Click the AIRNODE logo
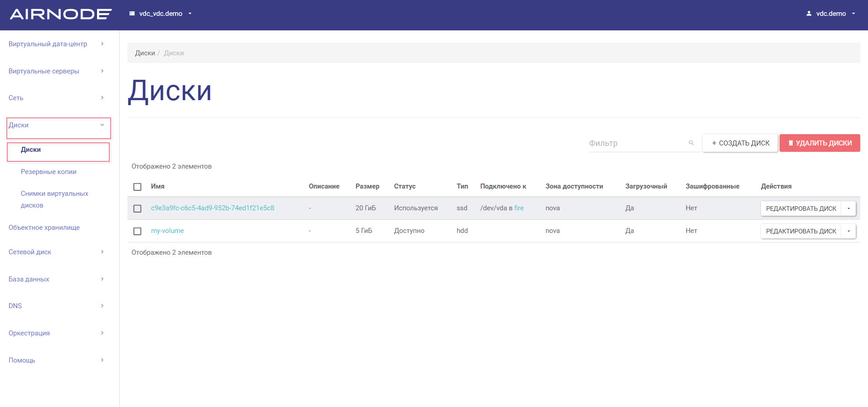Viewport: 868px width, 407px height. 61,14
